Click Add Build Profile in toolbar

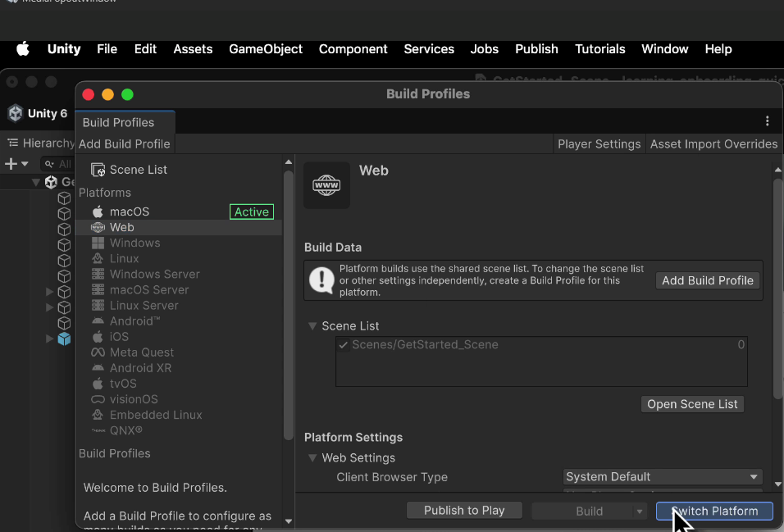click(125, 144)
